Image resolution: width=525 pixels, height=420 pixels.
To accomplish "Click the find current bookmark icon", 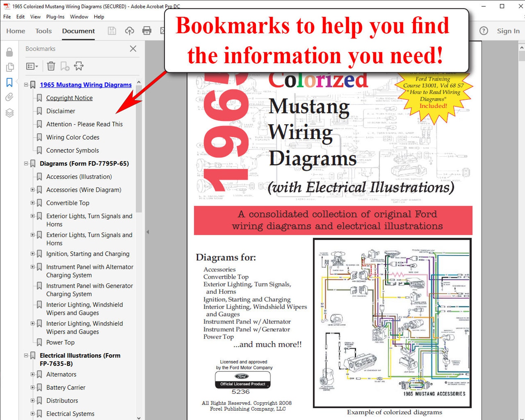I will (79, 66).
